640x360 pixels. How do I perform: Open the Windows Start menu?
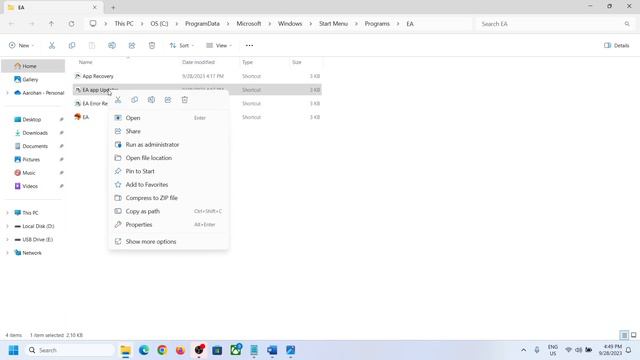tap(13, 350)
